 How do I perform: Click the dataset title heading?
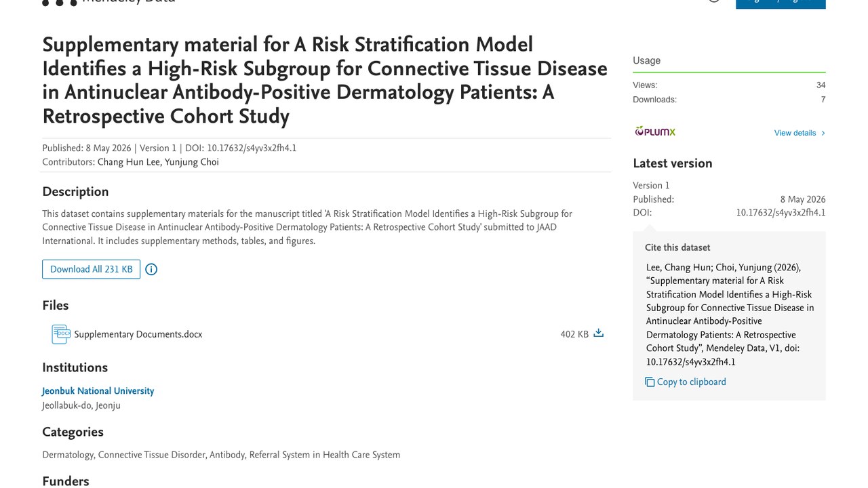[325, 81]
